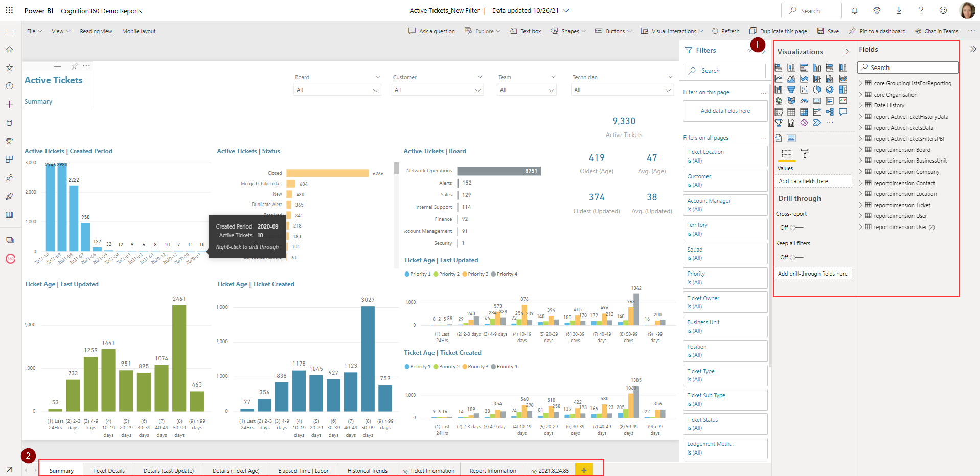Switch to the Ticket Details page tab
980x476 pixels.
(x=108, y=470)
